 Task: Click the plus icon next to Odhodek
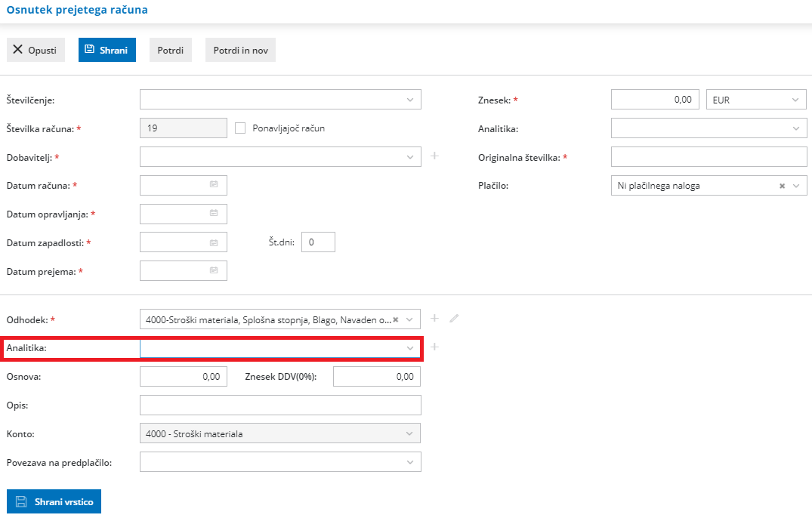pyautogui.click(x=434, y=318)
